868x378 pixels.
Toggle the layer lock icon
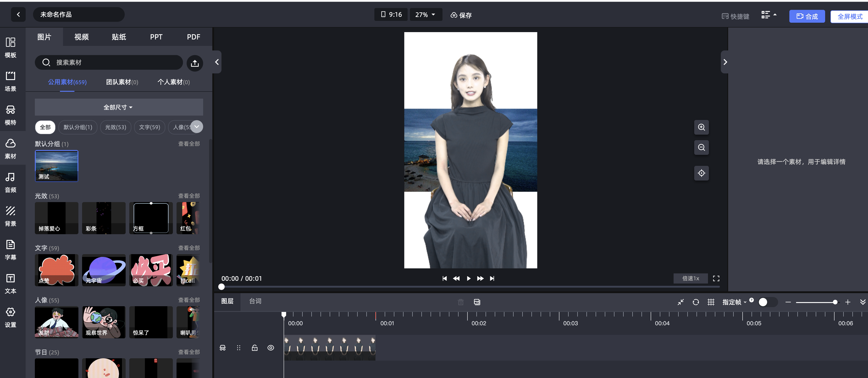pyautogui.click(x=255, y=348)
